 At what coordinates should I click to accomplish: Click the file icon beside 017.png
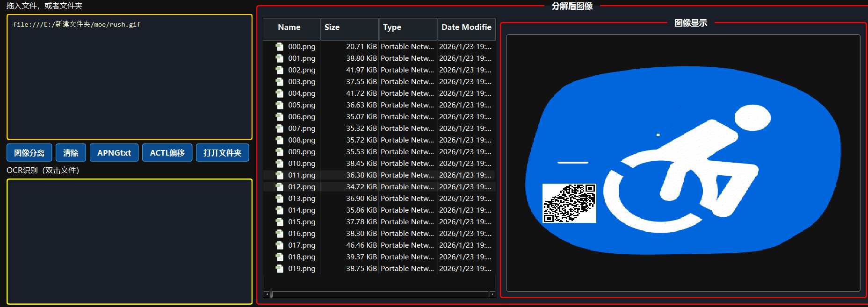pyautogui.click(x=279, y=245)
